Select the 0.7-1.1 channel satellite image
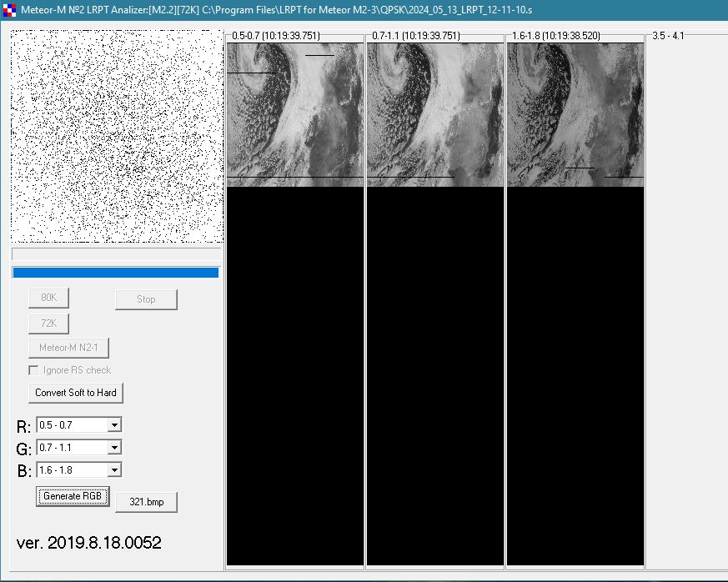Viewport: 728px width, 582px height. 435,114
